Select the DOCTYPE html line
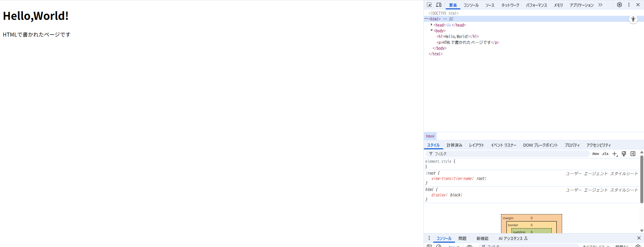The width and height of the screenshot is (644, 247). [443, 13]
